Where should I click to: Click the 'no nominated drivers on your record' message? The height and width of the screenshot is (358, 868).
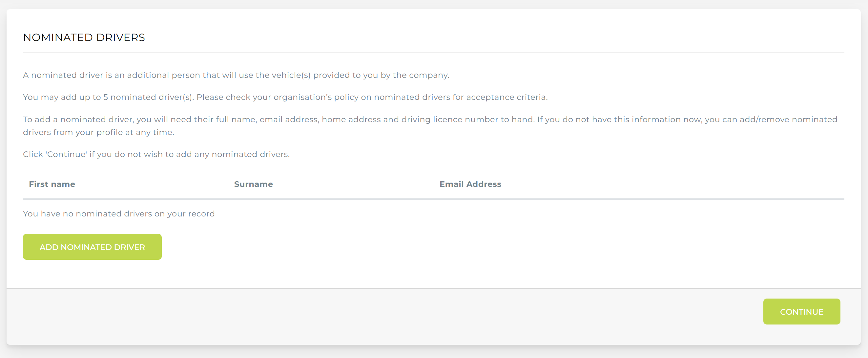click(x=119, y=214)
